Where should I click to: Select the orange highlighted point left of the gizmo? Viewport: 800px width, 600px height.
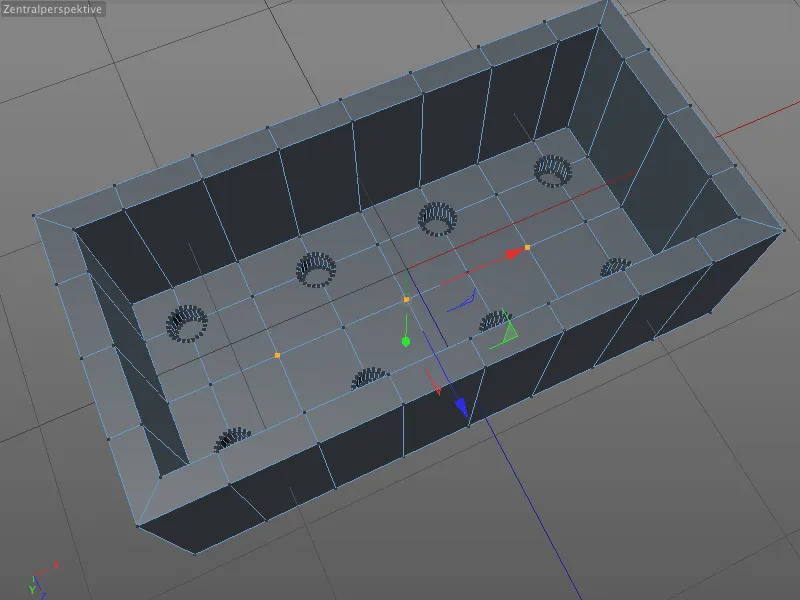point(278,355)
